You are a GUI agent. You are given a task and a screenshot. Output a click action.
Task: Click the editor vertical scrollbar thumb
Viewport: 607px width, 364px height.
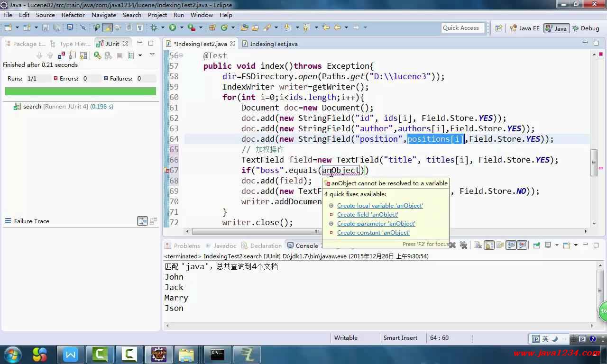point(594,163)
